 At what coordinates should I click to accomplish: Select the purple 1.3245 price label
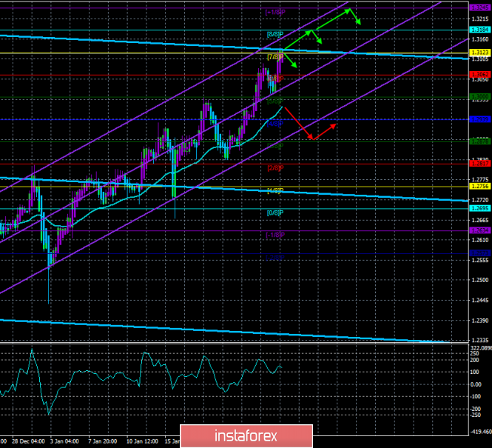click(x=479, y=7)
